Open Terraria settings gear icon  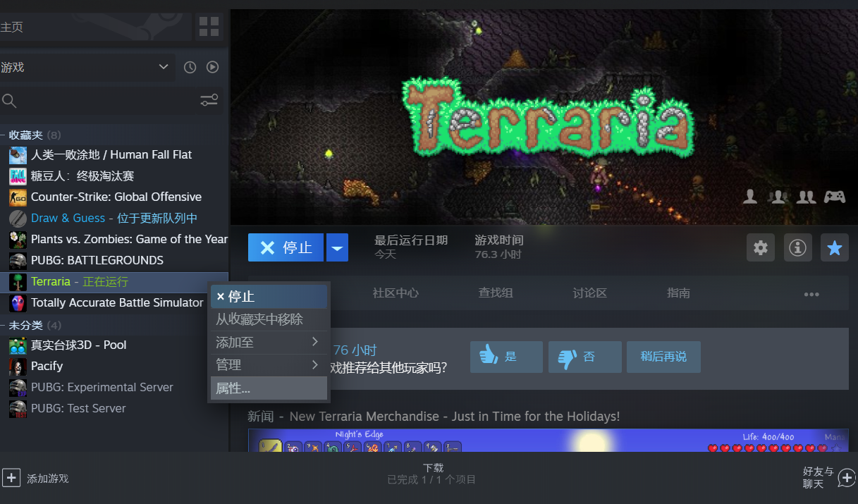point(761,247)
